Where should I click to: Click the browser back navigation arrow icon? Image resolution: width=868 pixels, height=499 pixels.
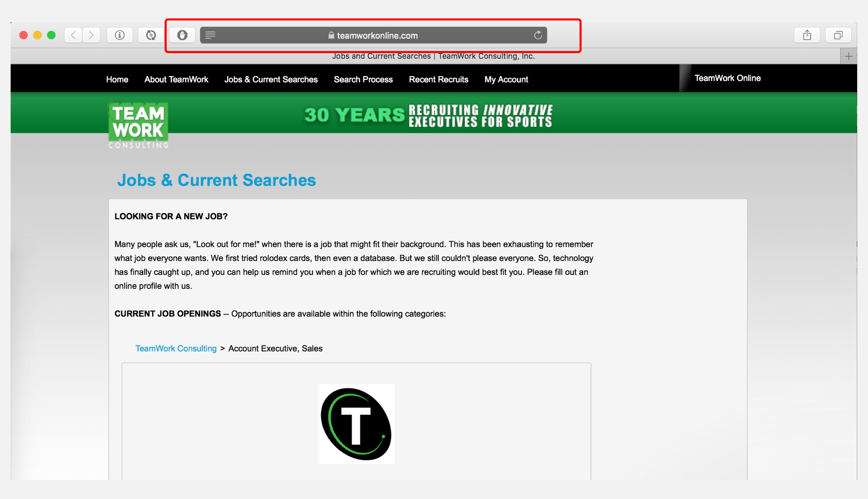[73, 35]
